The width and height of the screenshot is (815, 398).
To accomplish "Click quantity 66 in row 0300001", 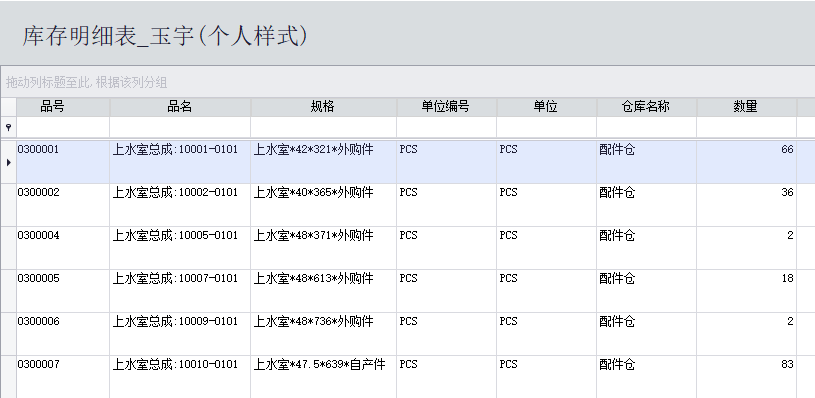I will (746, 162).
